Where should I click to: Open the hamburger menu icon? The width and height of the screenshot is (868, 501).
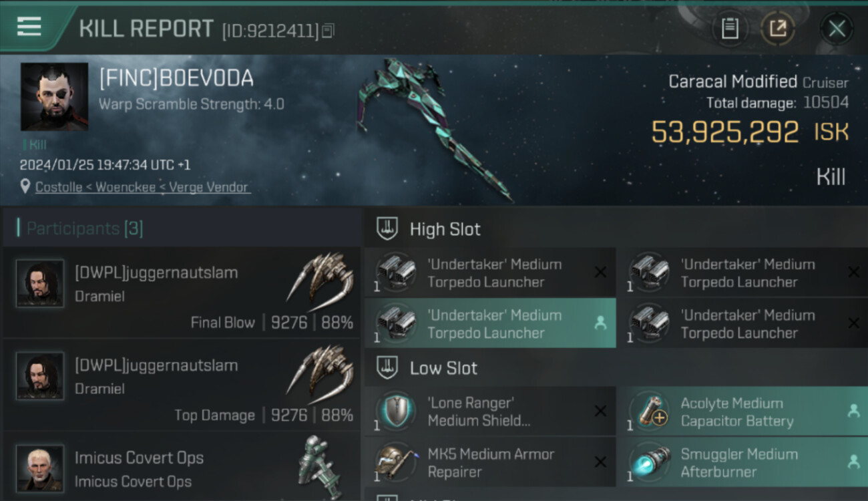pyautogui.click(x=29, y=27)
